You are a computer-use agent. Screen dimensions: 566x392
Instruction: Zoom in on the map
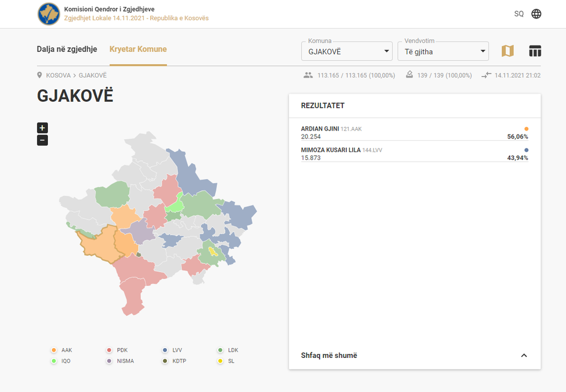point(42,128)
